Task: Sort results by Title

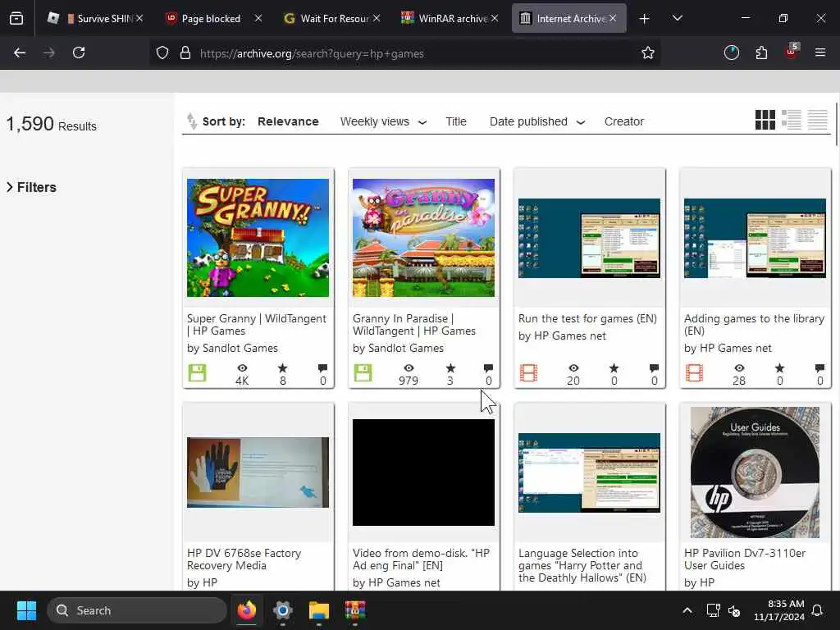Action: tap(456, 121)
